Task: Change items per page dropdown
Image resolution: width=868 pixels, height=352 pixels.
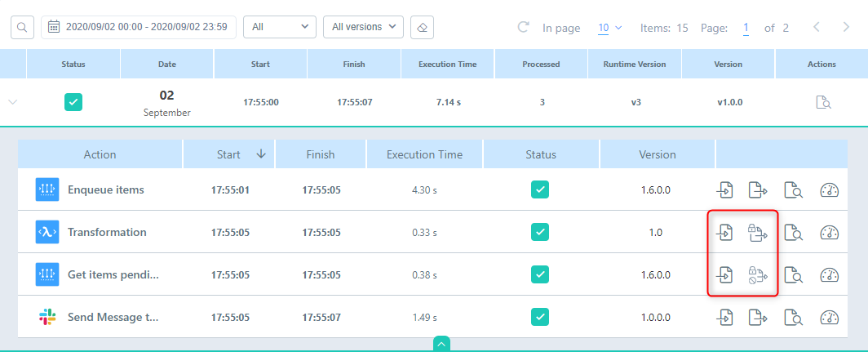Action: [x=609, y=28]
